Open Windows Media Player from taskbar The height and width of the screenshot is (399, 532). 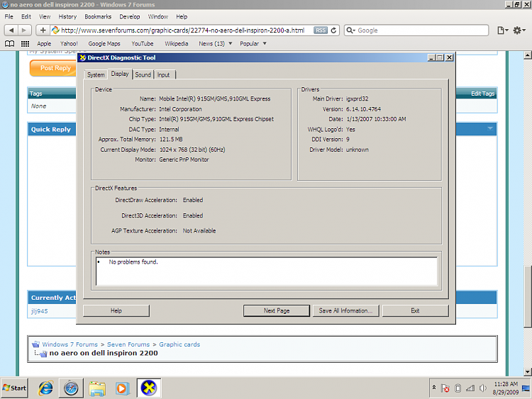point(123,388)
